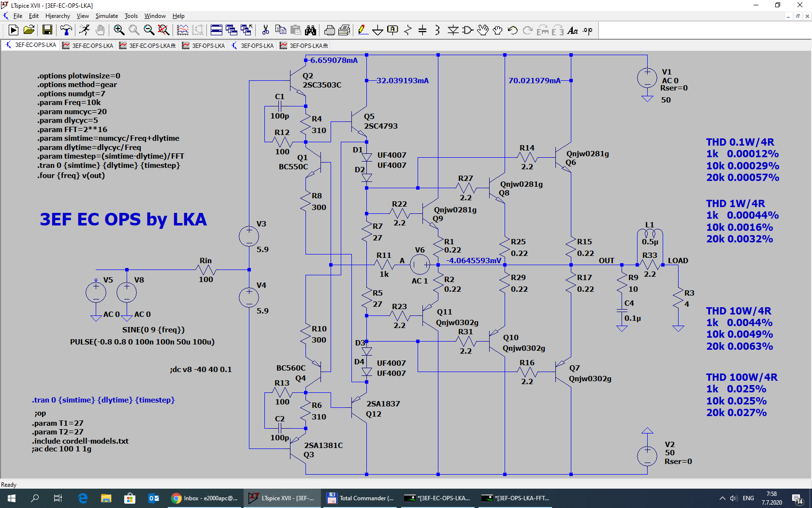Image resolution: width=812 pixels, height=508 pixels.
Task: Click the running-man Run icon
Action: [85, 30]
